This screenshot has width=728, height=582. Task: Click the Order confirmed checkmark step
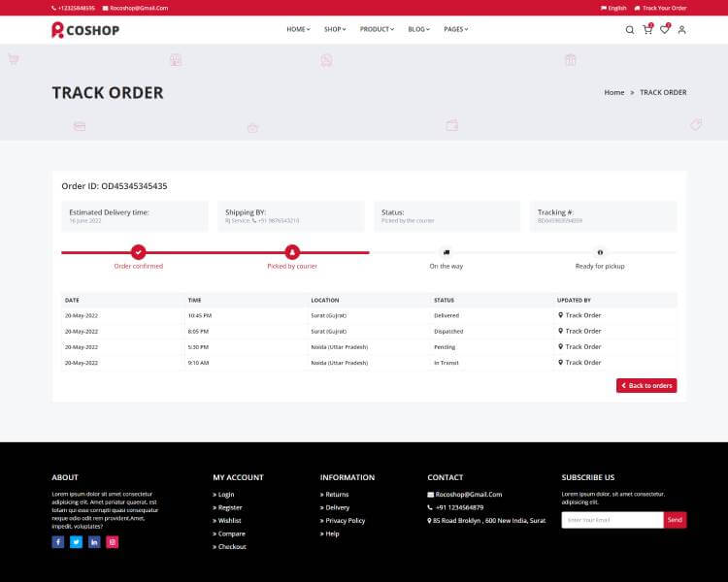(x=139, y=251)
